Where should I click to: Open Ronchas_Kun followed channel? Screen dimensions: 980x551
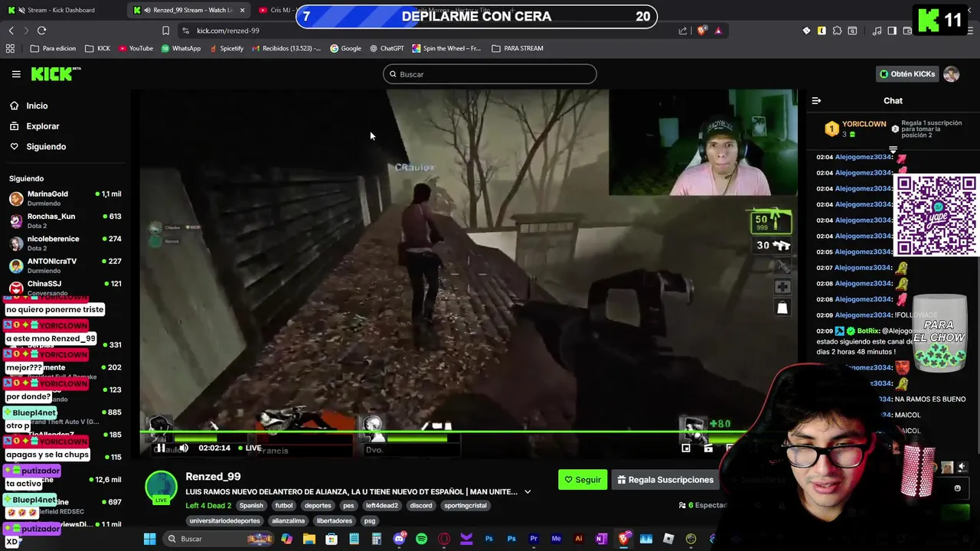coord(65,220)
